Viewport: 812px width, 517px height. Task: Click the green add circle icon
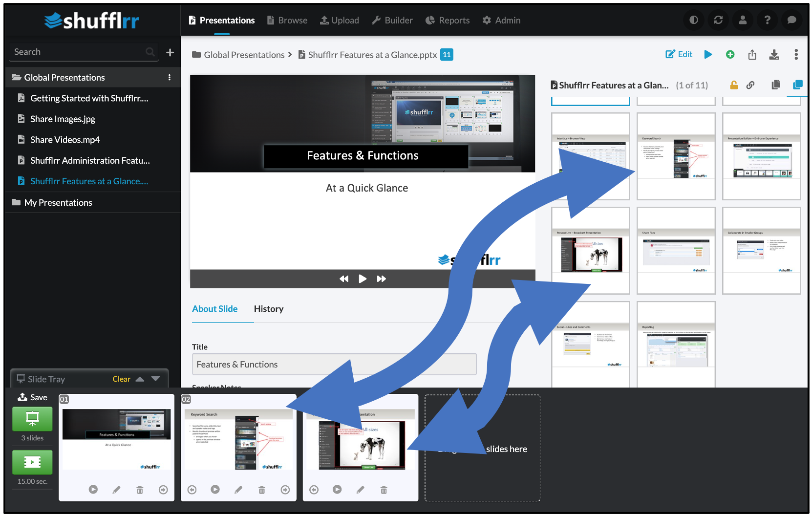coord(730,54)
